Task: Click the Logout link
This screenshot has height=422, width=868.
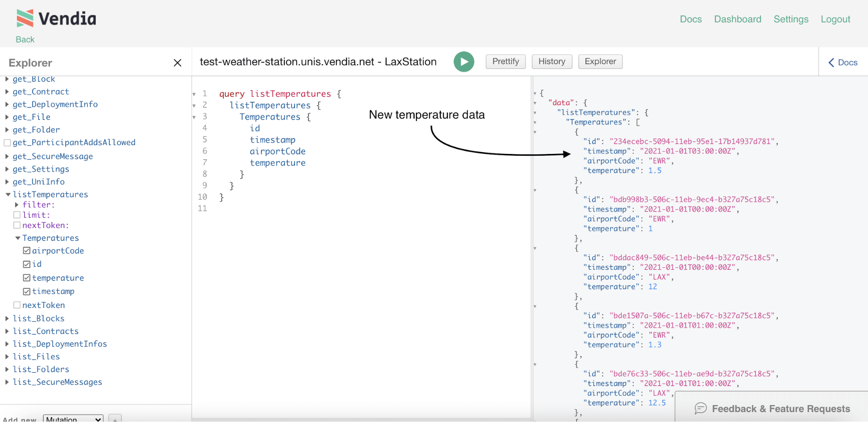Action: click(835, 19)
